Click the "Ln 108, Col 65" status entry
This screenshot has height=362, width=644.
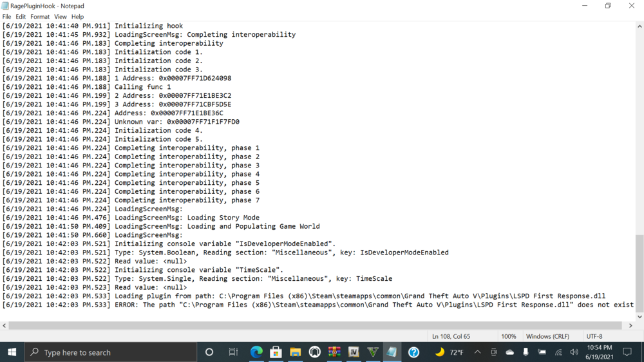451,336
